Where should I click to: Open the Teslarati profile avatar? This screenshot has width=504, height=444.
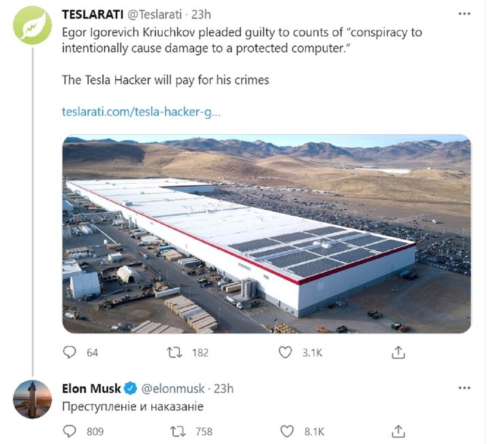32,26
